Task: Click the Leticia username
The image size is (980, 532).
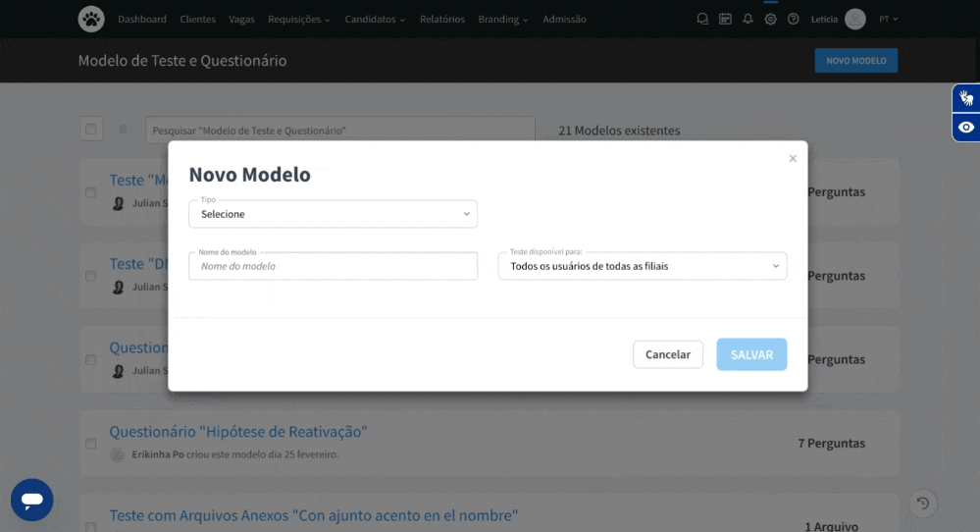Action: click(x=824, y=20)
